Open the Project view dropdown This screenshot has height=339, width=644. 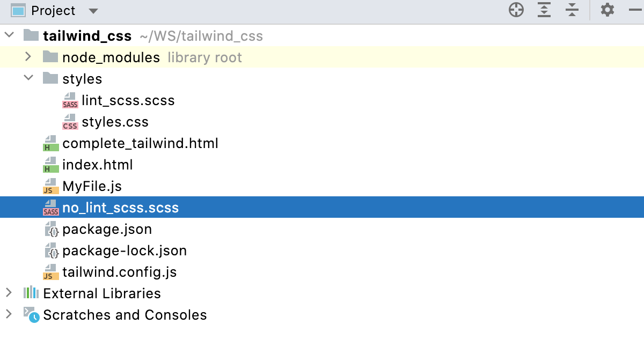[x=93, y=10]
